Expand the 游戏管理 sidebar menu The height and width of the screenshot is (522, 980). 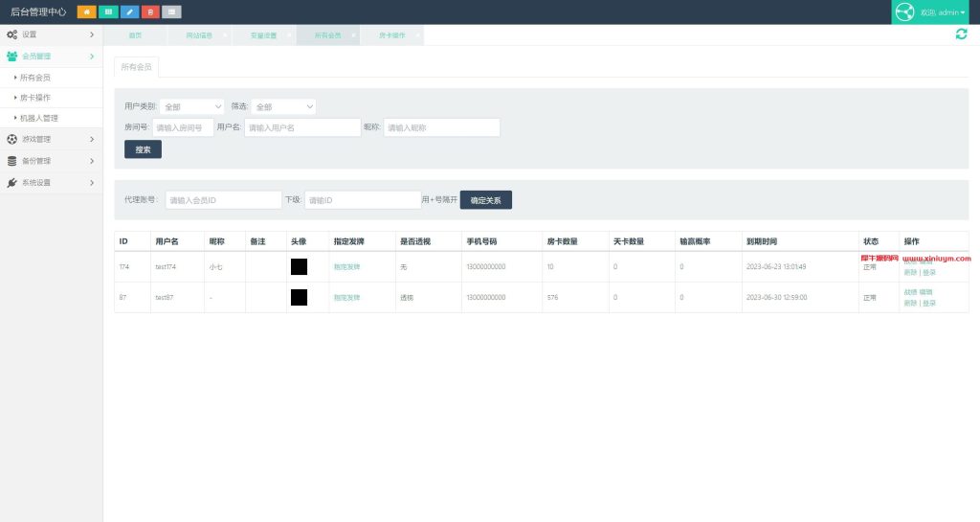pos(51,140)
